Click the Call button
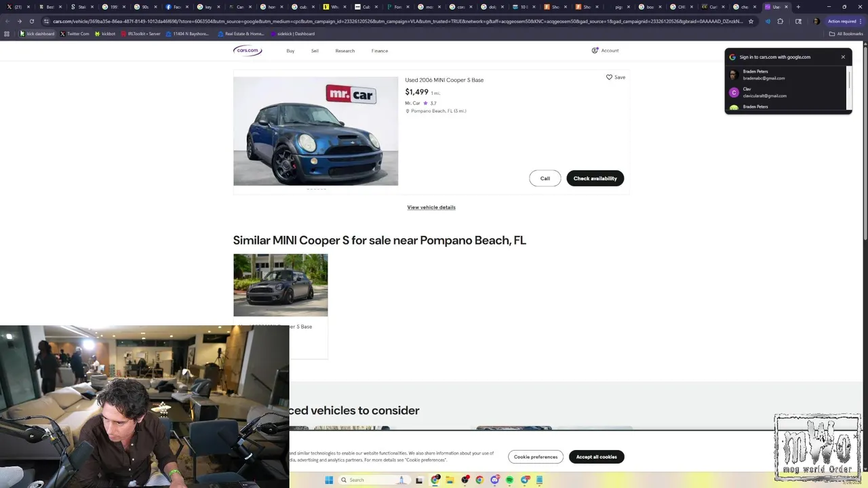Screen dimensions: 868x488 545,178
